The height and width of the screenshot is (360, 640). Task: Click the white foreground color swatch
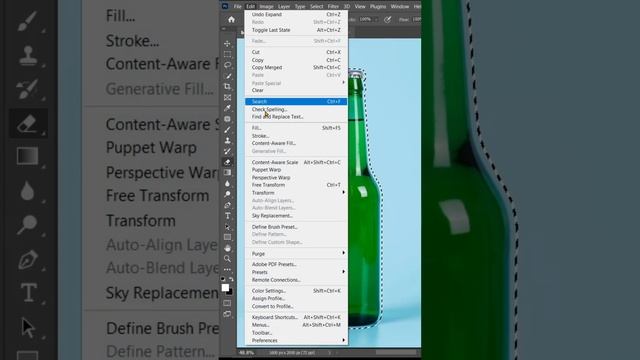coord(225,287)
